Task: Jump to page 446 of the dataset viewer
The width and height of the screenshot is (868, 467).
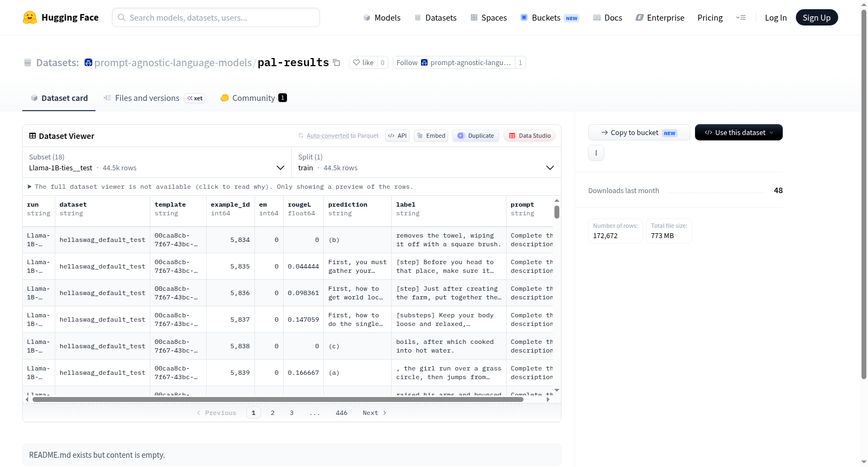Action: pos(342,413)
